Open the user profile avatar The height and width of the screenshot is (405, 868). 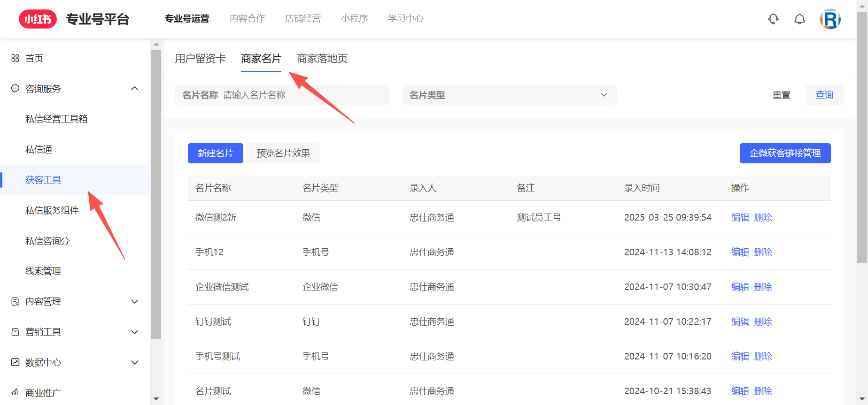830,19
